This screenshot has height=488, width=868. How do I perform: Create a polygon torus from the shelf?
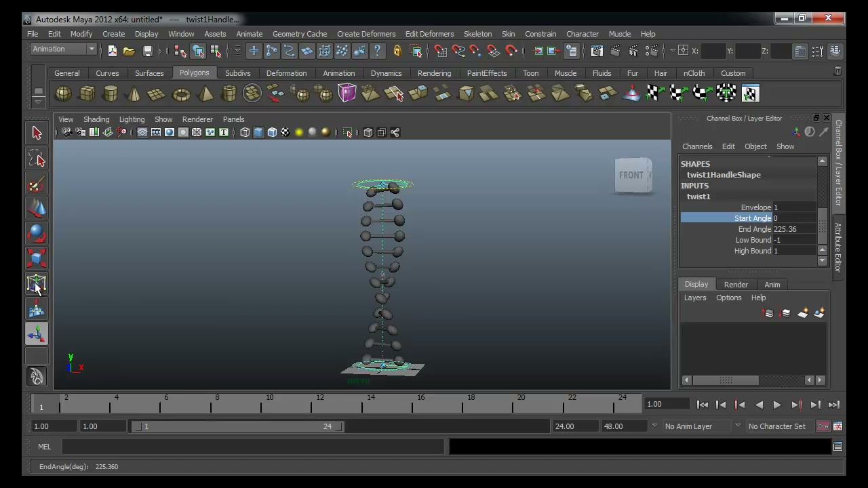tap(181, 94)
